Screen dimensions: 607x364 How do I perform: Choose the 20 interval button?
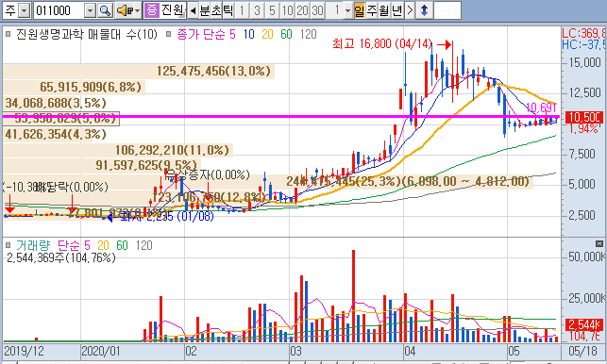click(302, 10)
